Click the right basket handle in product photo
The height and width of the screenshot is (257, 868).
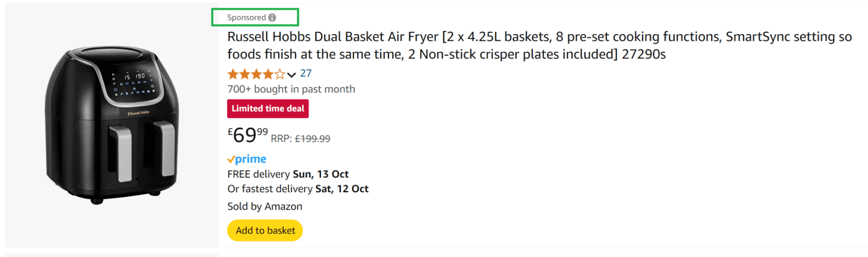[x=166, y=148]
